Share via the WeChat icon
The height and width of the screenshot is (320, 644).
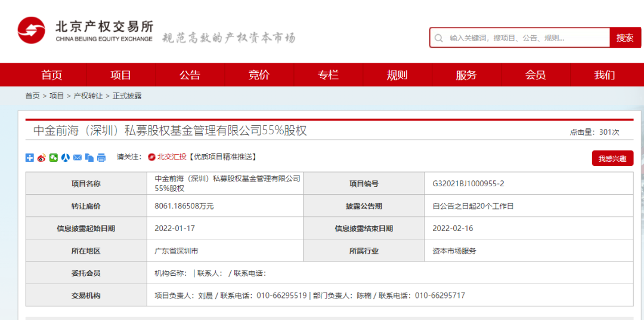tap(54, 157)
